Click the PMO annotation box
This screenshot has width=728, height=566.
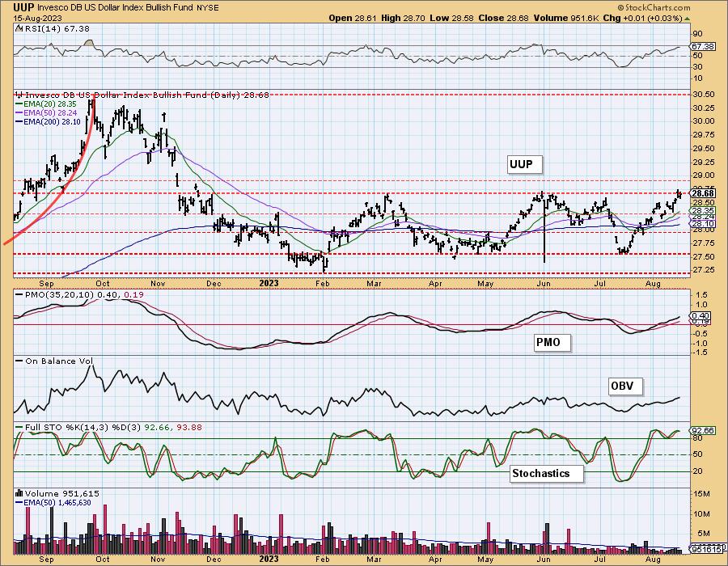552,343
